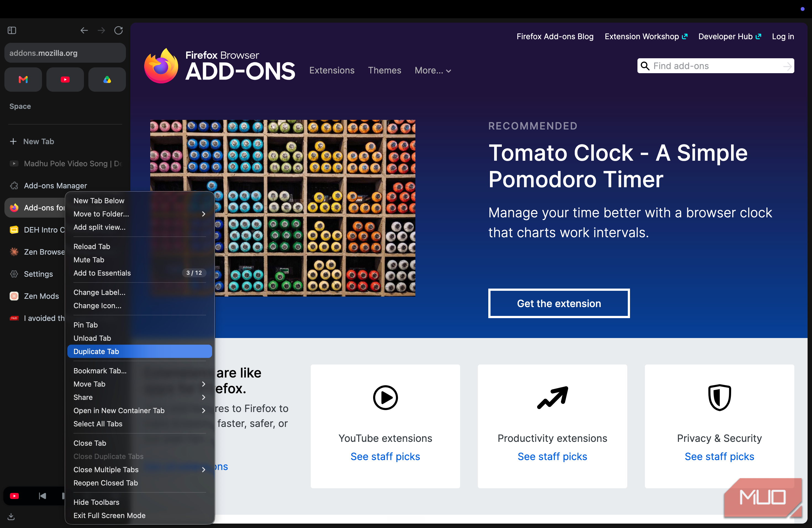Toggle the sidebar panel icon
The height and width of the screenshot is (528, 812).
point(12,30)
